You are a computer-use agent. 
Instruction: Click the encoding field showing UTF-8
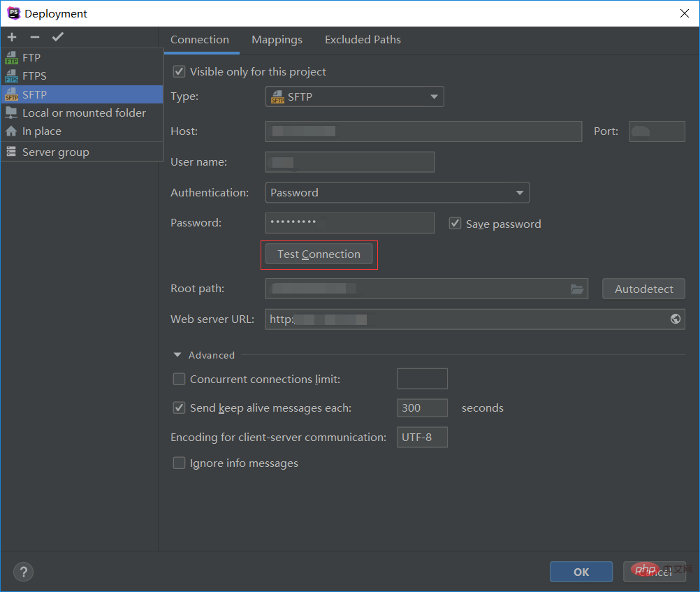point(423,438)
